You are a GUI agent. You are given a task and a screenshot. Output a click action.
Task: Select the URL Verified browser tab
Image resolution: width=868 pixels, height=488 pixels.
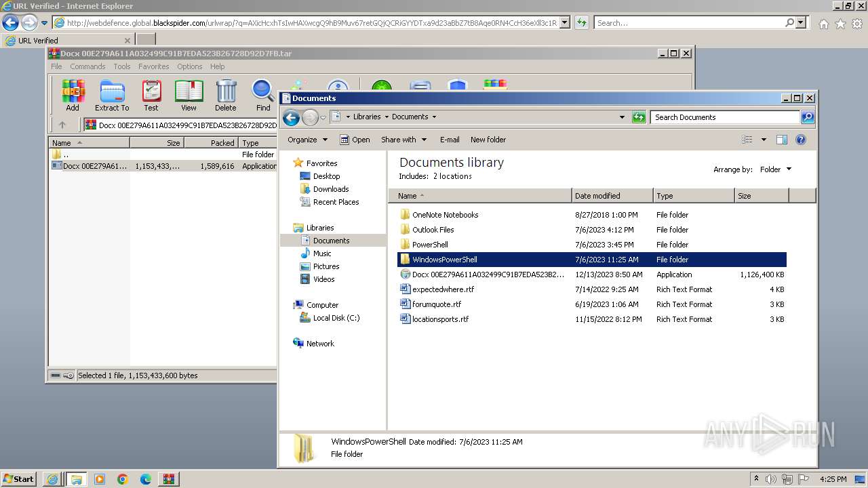coord(67,41)
